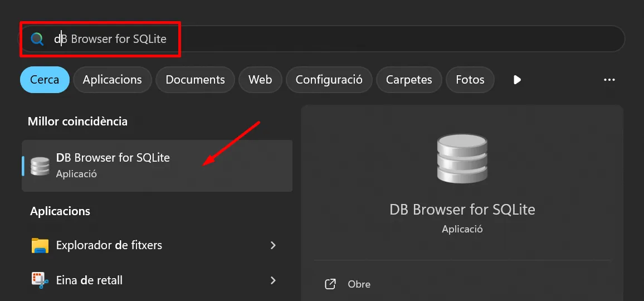Filter results by Configuració
The height and width of the screenshot is (301, 644).
(x=329, y=80)
